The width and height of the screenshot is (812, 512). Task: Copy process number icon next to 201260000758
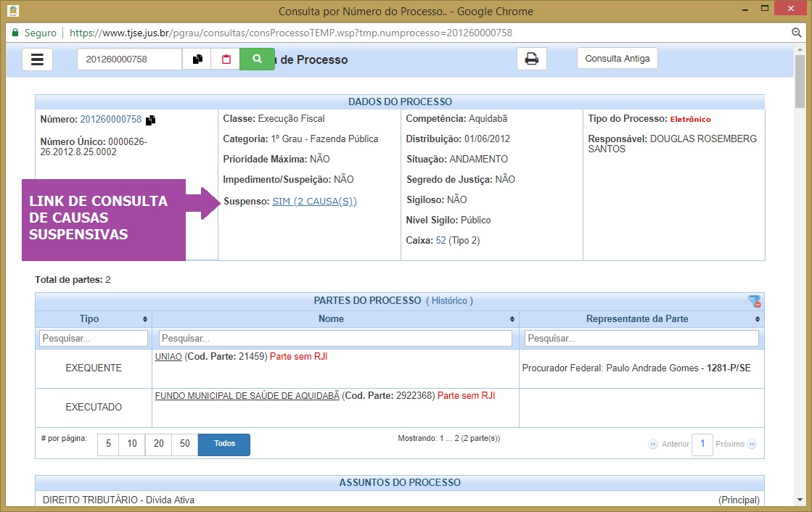(x=151, y=120)
